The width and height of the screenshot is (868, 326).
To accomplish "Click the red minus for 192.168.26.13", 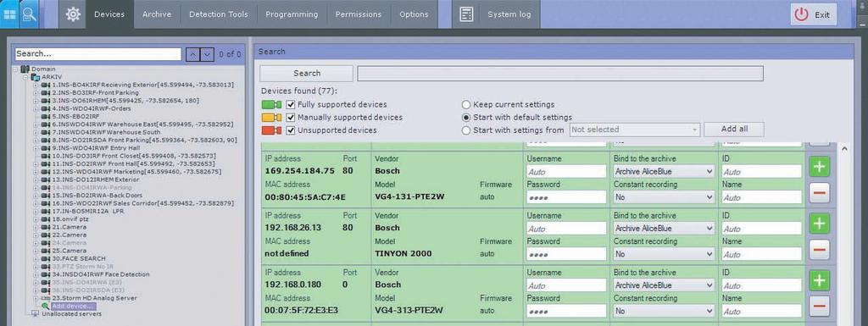I will point(820,250).
